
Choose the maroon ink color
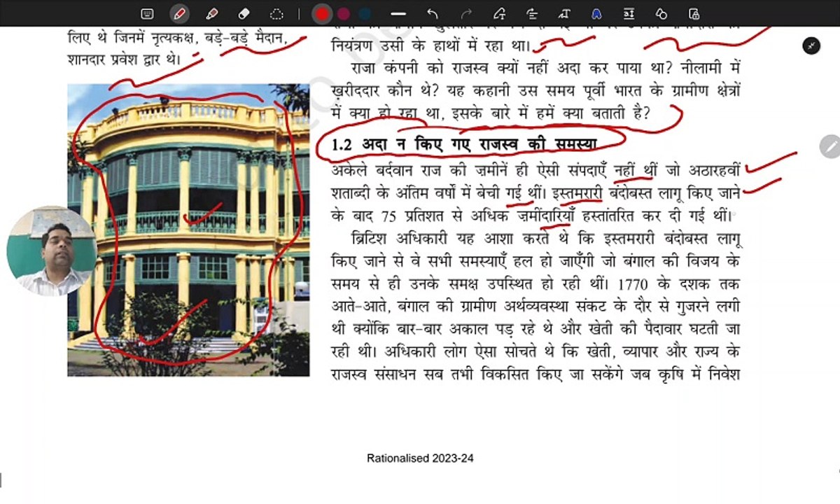[343, 13]
